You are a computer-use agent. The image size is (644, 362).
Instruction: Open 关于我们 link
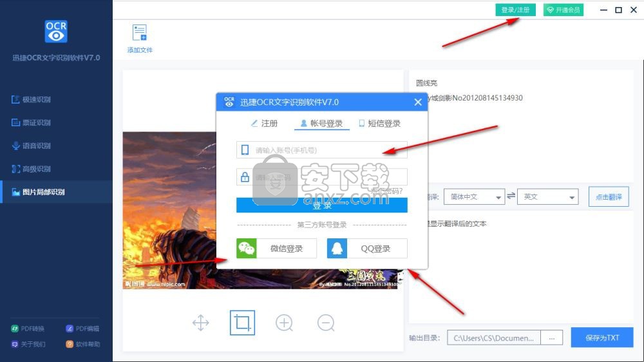[x=28, y=344]
